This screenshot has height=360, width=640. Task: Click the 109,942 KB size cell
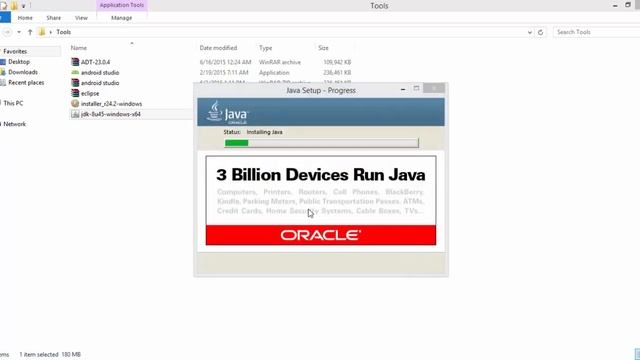coord(337,62)
